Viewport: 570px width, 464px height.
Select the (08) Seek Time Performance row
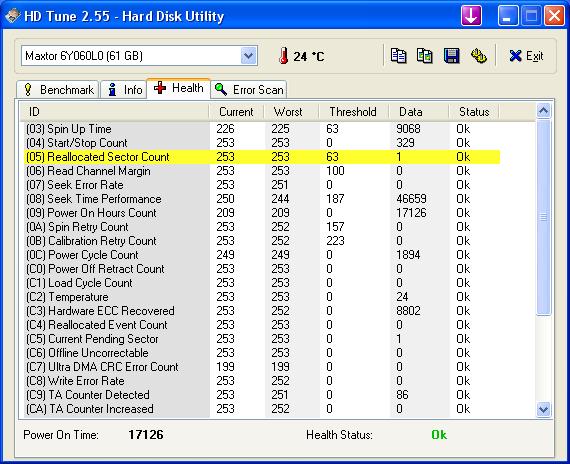click(x=262, y=199)
